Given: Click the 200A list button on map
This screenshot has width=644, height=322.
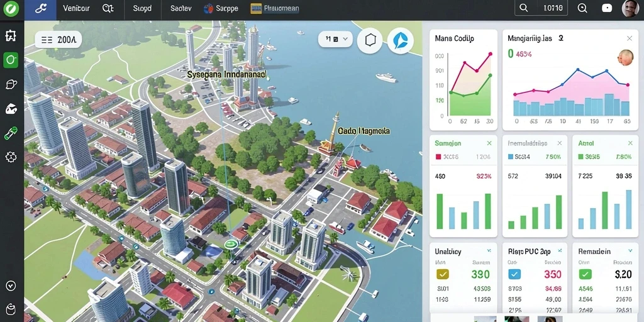Looking at the screenshot, I should pyautogui.click(x=58, y=40).
